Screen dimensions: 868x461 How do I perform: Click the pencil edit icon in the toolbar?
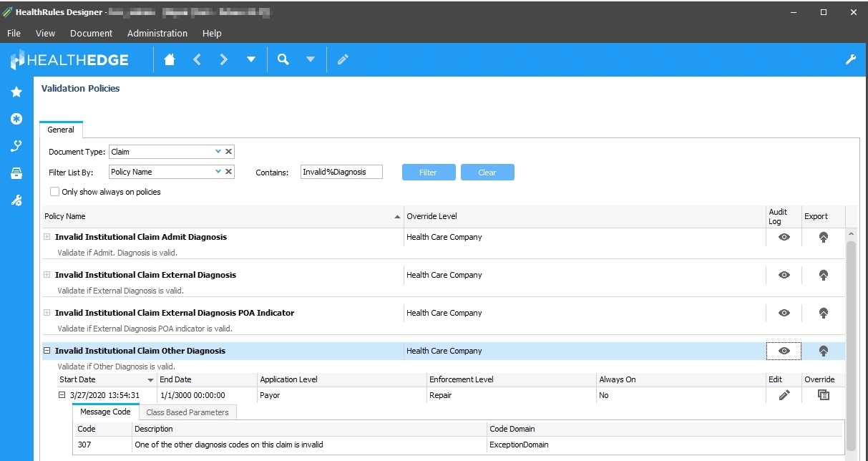point(342,59)
